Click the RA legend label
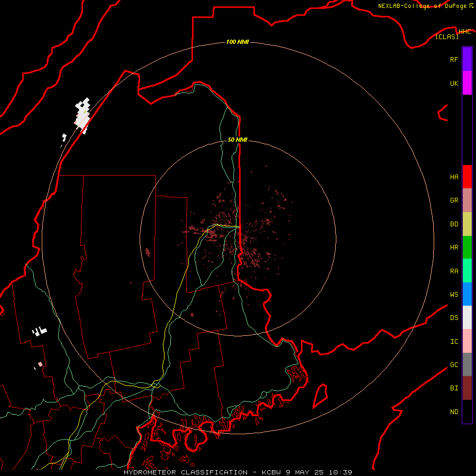This screenshot has height=476, width=476. click(454, 271)
